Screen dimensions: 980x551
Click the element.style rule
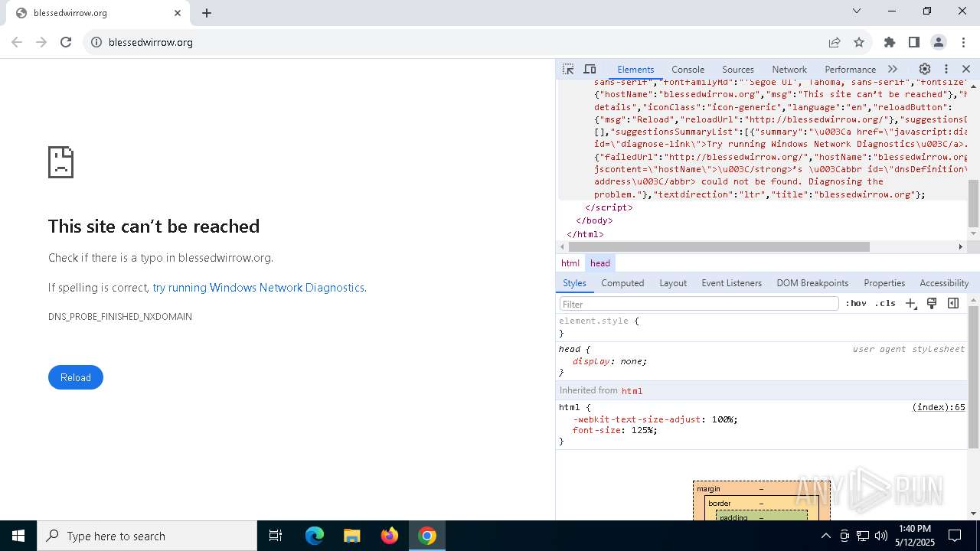(599, 321)
